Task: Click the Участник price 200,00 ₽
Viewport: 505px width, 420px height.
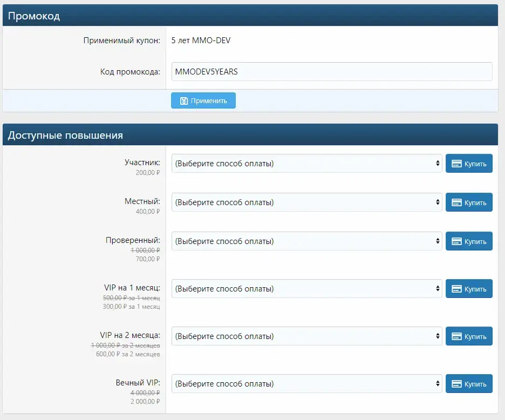Action: 148,172
